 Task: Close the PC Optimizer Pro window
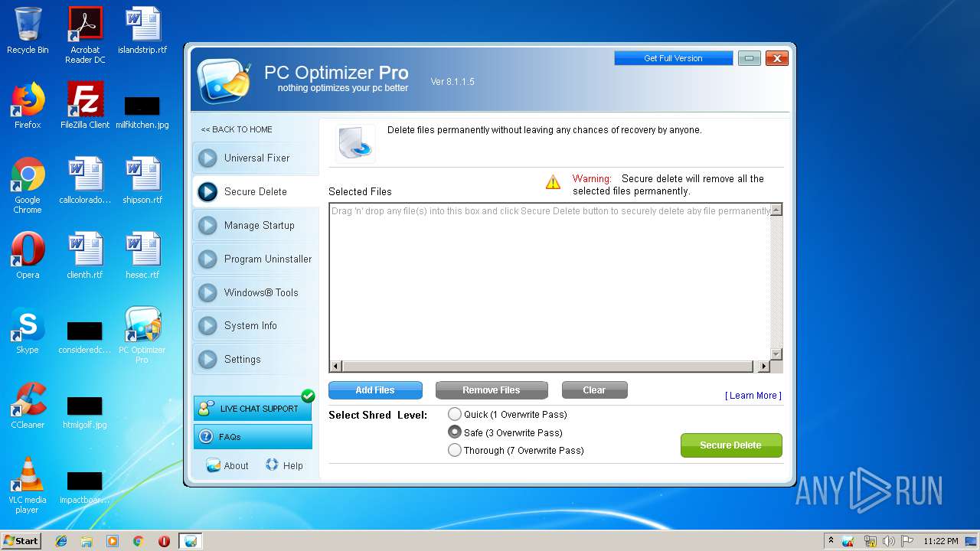click(777, 58)
